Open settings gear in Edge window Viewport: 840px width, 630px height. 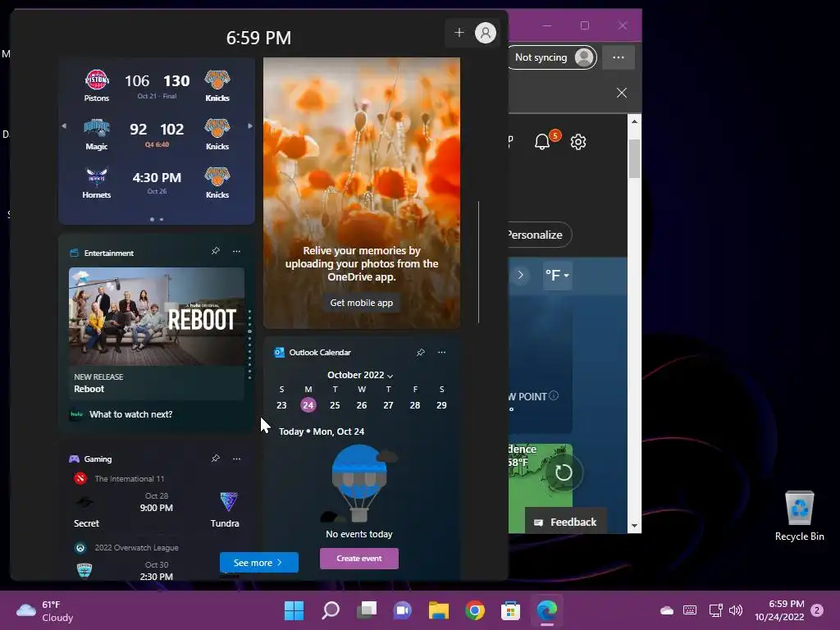coord(578,142)
